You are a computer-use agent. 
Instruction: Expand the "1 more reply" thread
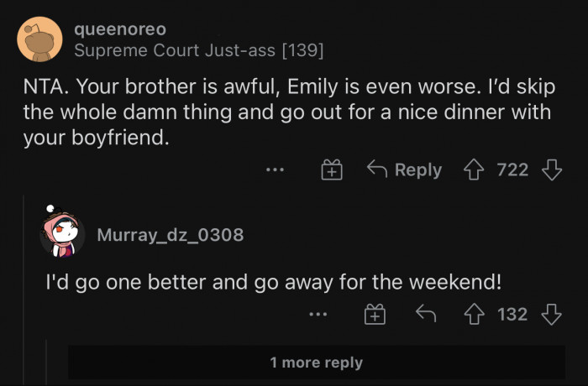[316, 363]
